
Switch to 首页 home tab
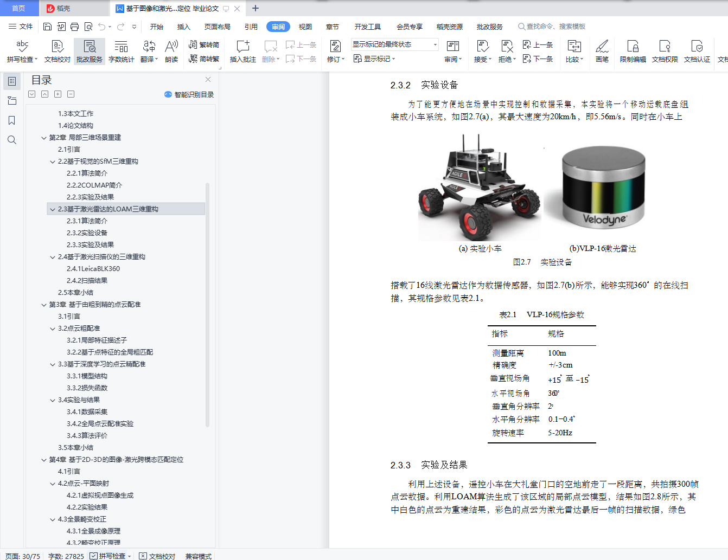tap(19, 8)
